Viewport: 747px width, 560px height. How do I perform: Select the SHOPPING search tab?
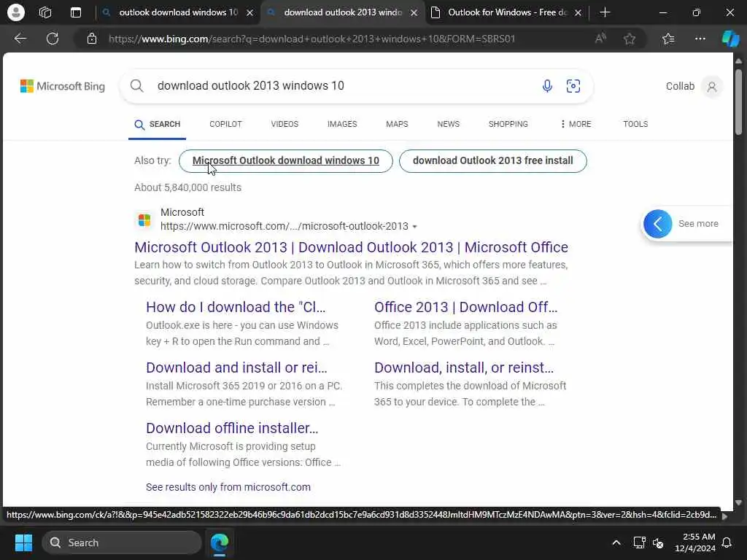tap(508, 124)
